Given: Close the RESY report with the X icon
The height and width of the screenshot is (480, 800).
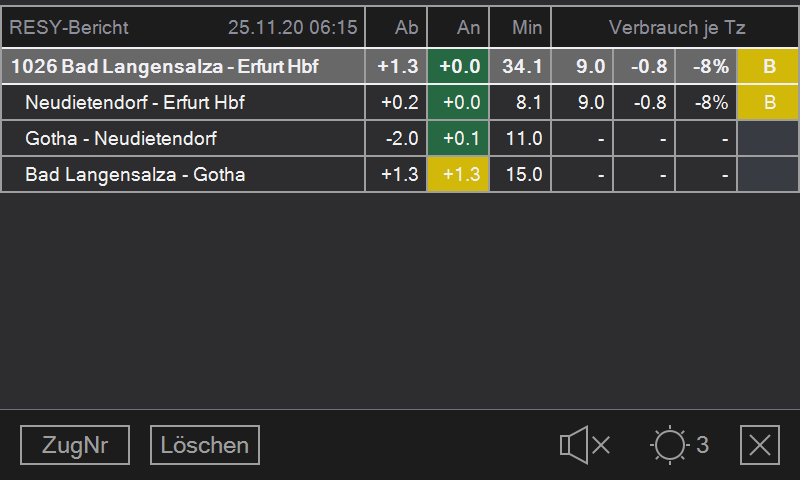Looking at the screenshot, I should [x=760, y=445].
